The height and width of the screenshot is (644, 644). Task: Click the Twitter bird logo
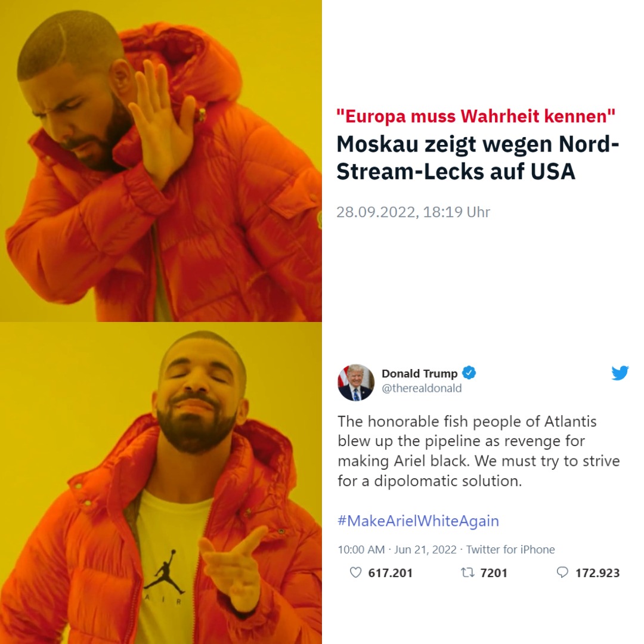620,373
